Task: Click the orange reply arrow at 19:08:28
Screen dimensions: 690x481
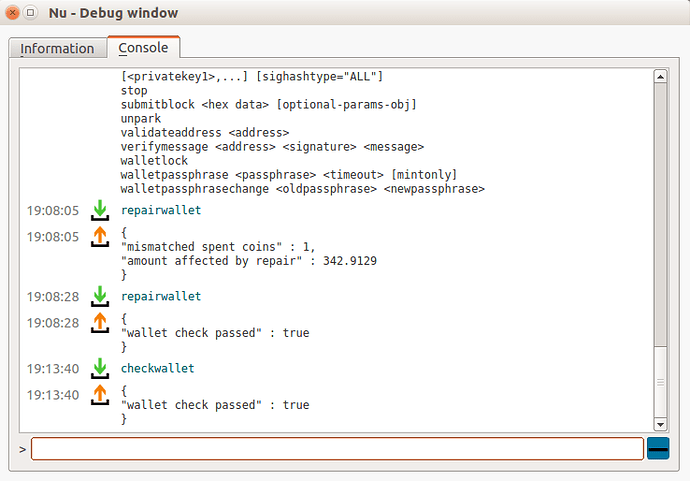Action: coord(100,323)
